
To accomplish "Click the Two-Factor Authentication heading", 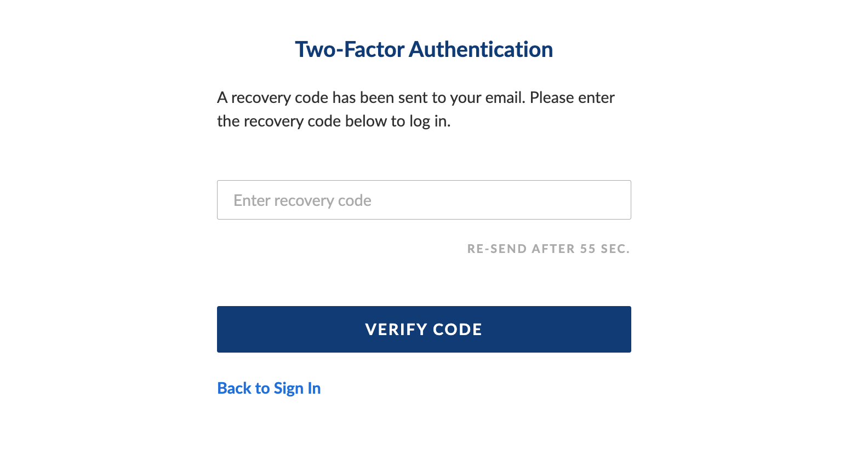I will pos(424,49).
